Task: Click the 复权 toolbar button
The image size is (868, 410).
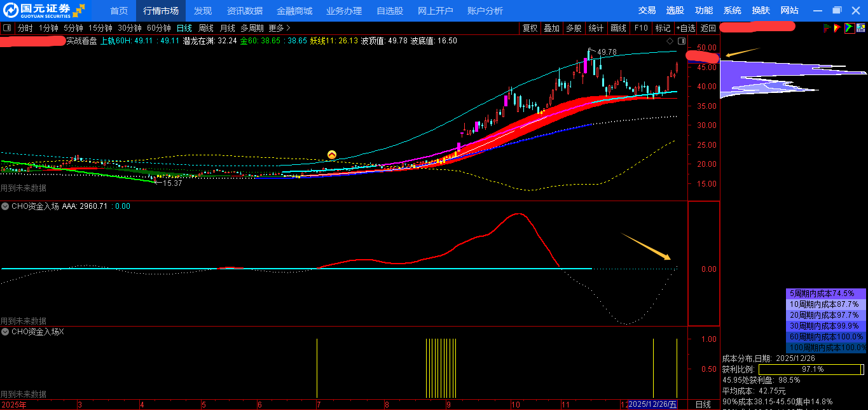Action: [x=530, y=28]
